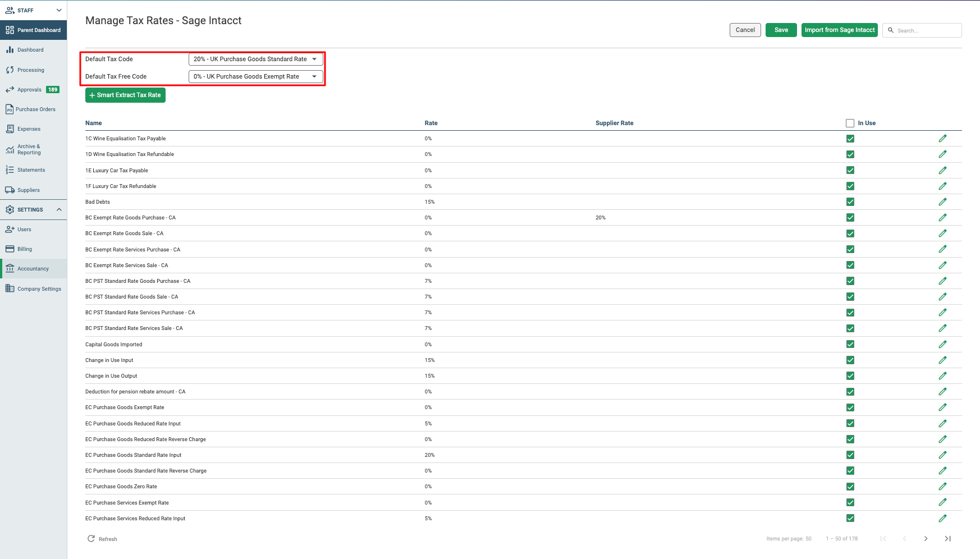Click the search magnifier icon

(x=890, y=30)
